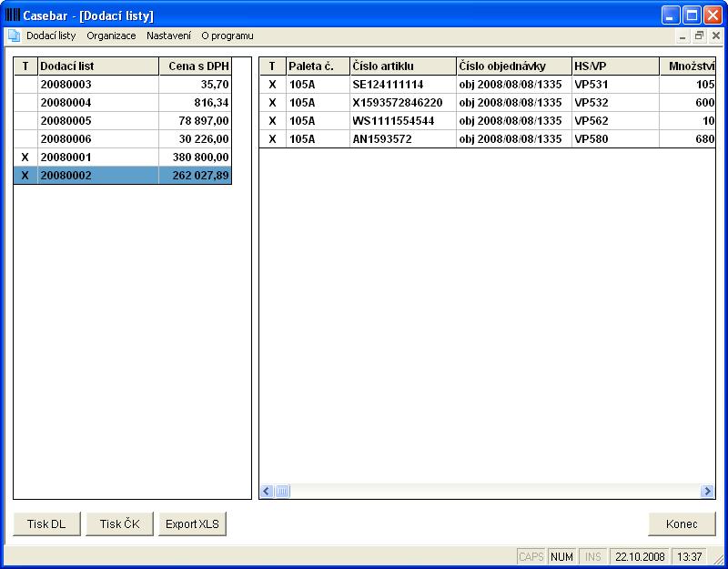728x569 pixels.
Task: Click price 30 226,00
Action: pyautogui.click(x=204, y=139)
